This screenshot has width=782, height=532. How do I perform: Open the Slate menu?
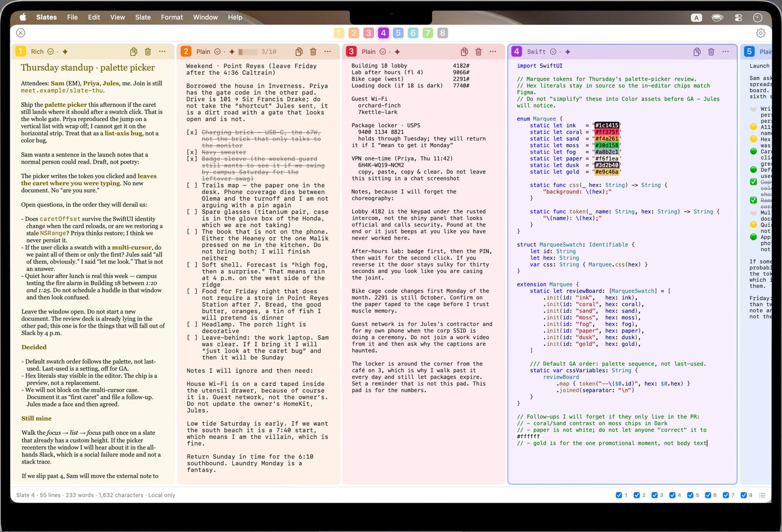point(143,17)
